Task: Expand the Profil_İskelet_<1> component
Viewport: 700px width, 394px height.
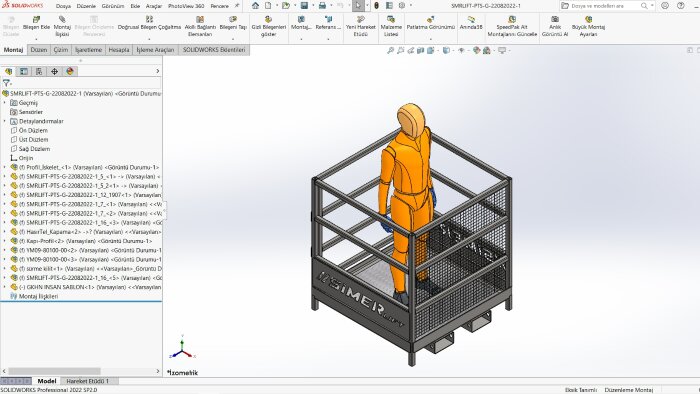Action: tap(4, 167)
